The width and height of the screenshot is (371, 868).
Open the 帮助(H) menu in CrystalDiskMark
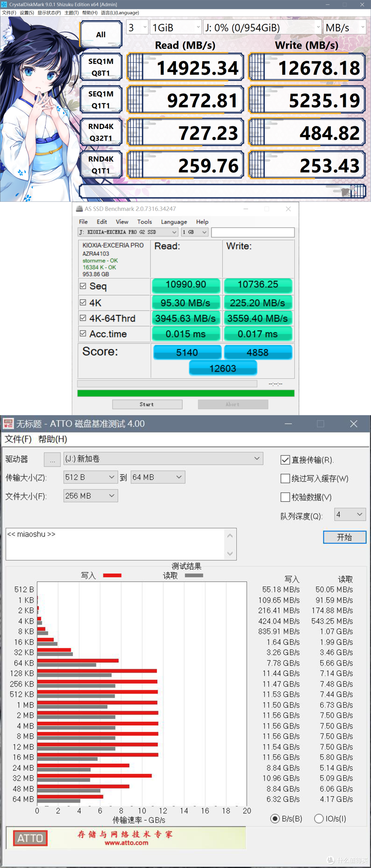tap(90, 13)
